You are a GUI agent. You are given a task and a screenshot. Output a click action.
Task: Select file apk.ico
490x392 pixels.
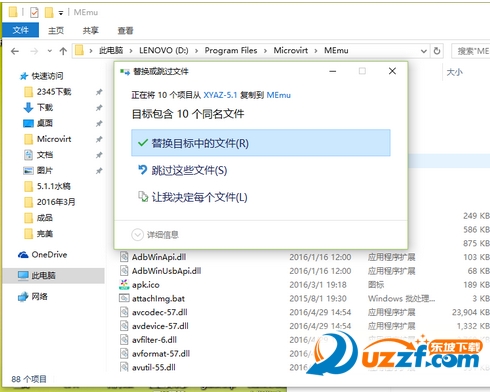pyautogui.click(x=146, y=285)
